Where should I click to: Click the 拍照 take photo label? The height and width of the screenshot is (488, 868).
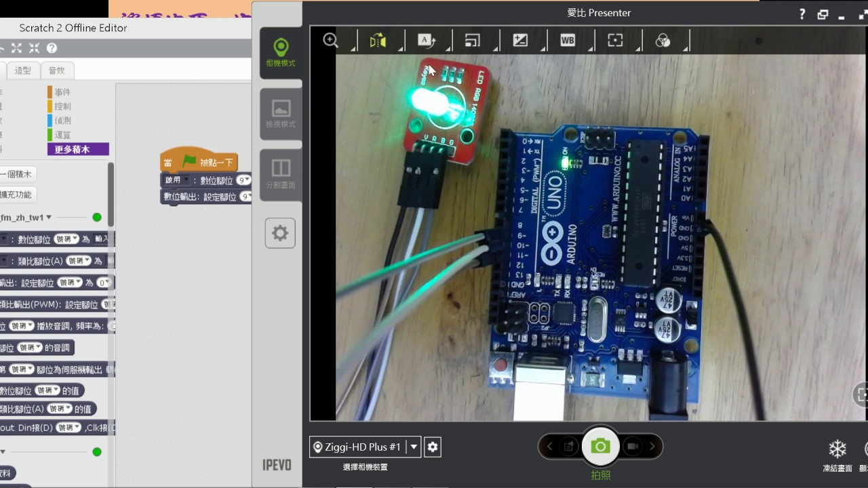tap(600, 476)
